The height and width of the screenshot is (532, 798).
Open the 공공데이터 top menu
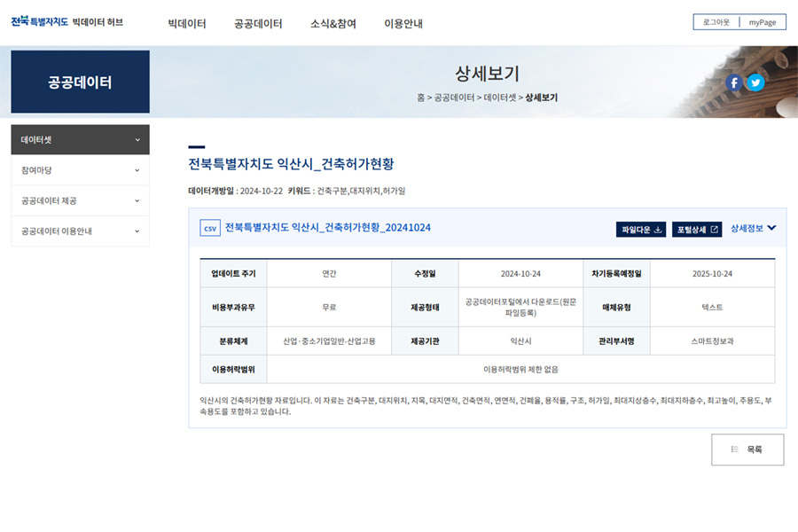click(258, 23)
